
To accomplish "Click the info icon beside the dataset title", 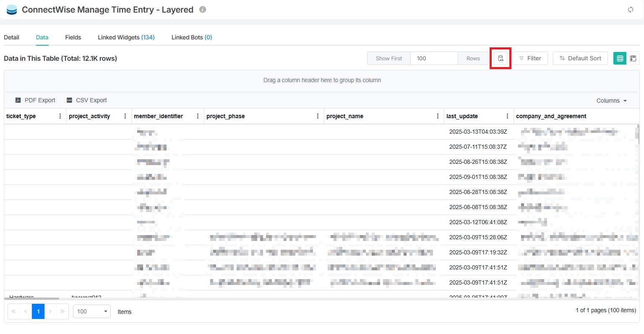I will pyautogui.click(x=203, y=9).
